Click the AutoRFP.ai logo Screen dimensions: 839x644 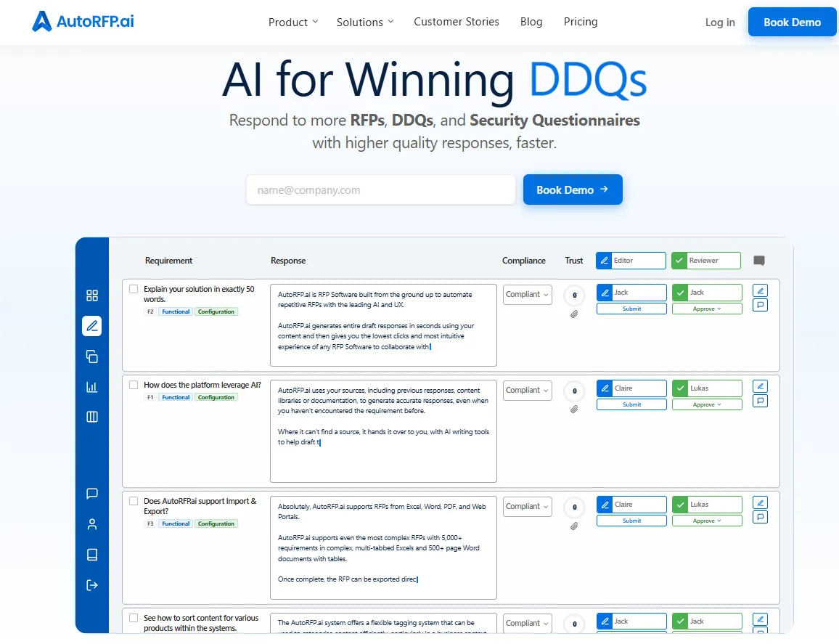click(83, 21)
